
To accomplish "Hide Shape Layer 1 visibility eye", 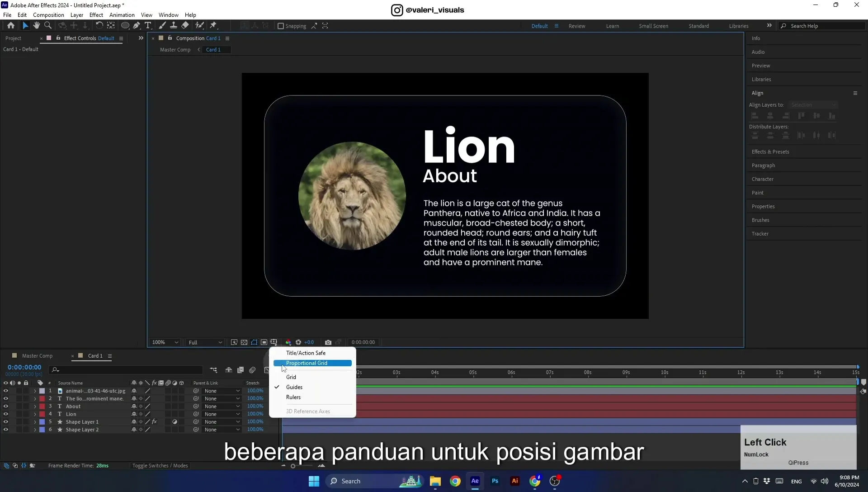I will click(5, 421).
